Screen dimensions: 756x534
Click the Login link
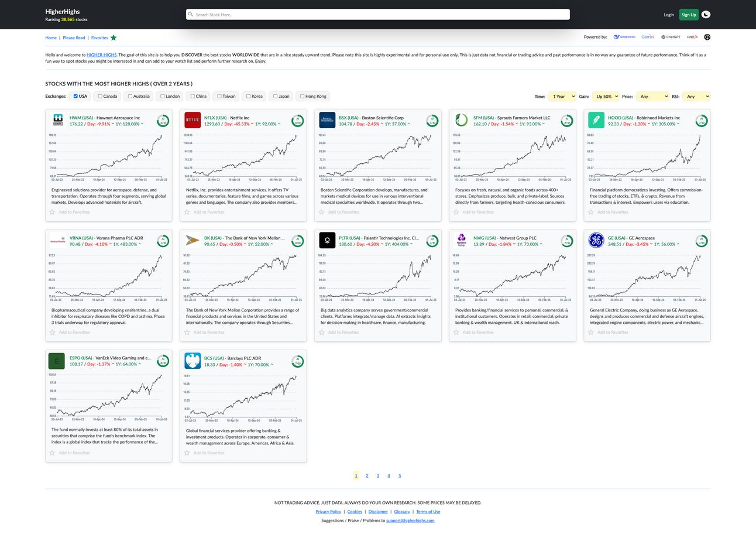point(669,15)
